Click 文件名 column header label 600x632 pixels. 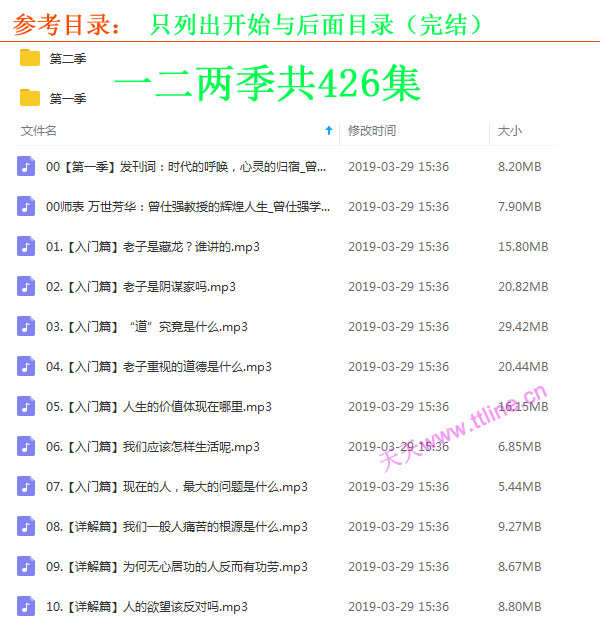pyautogui.click(x=39, y=131)
